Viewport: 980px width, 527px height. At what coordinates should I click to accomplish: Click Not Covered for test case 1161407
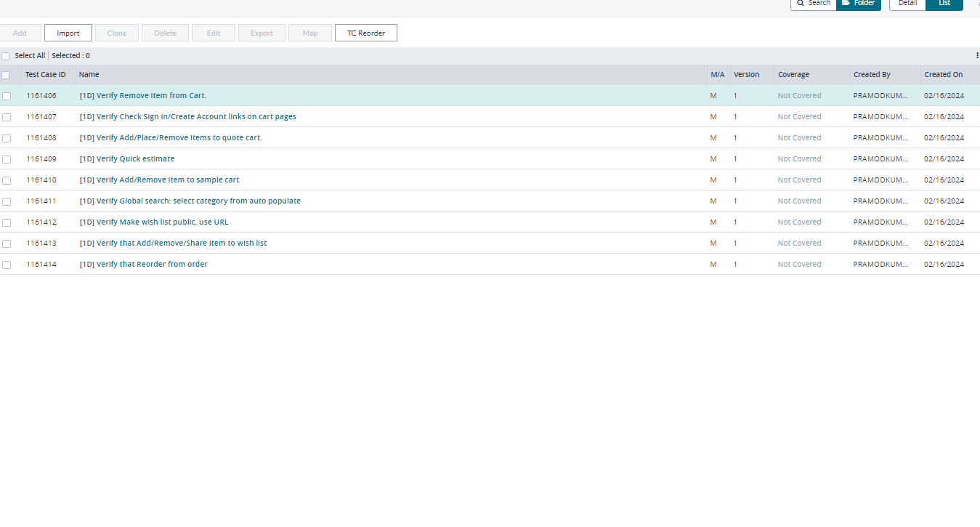(x=799, y=117)
